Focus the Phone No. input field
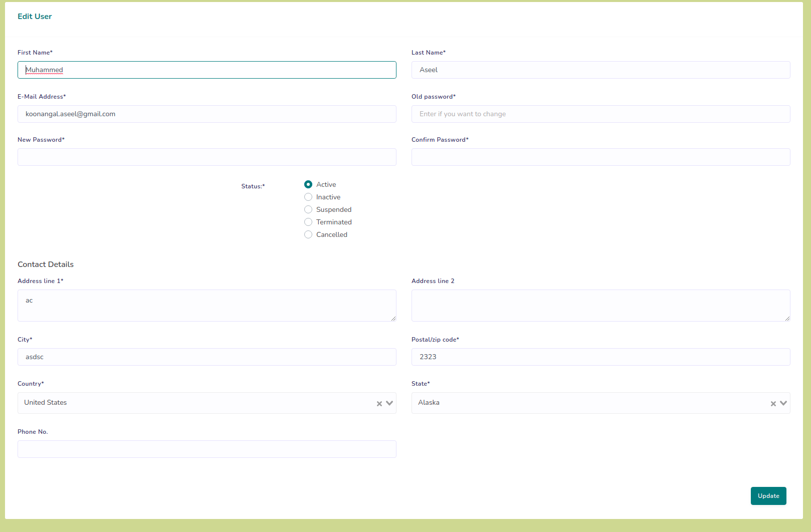811x532 pixels. click(207, 449)
